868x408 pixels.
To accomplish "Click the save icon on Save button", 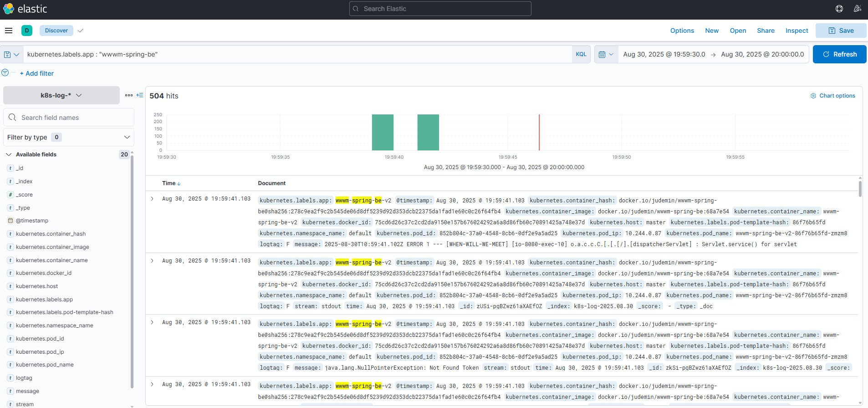I will (832, 31).
